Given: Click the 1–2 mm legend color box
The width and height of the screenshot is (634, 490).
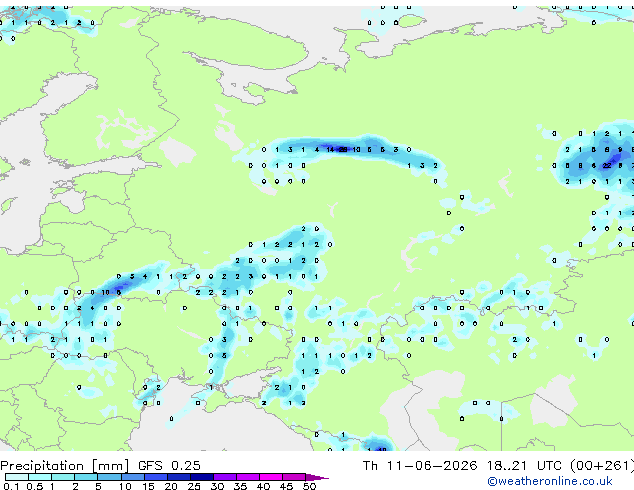Looking at the screenshot, I should (63, 477).
